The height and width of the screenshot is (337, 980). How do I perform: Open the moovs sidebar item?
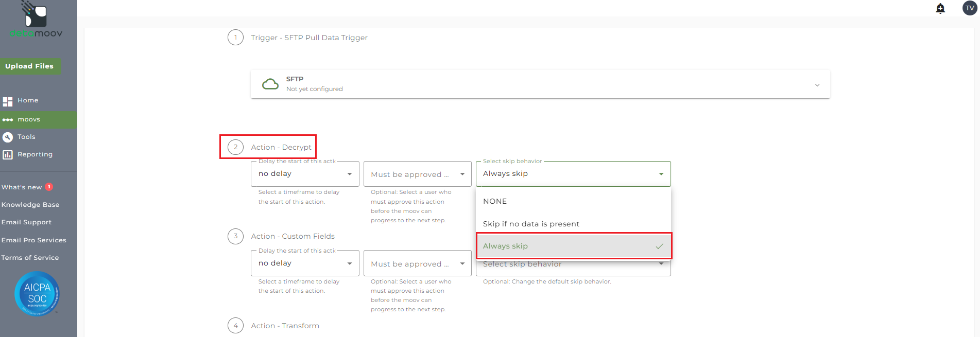29,119
